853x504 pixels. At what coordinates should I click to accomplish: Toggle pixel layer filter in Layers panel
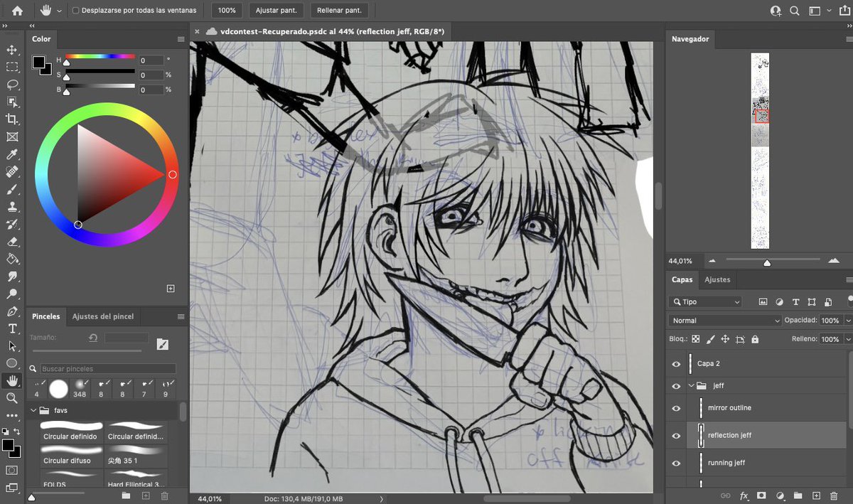[763, 301]
